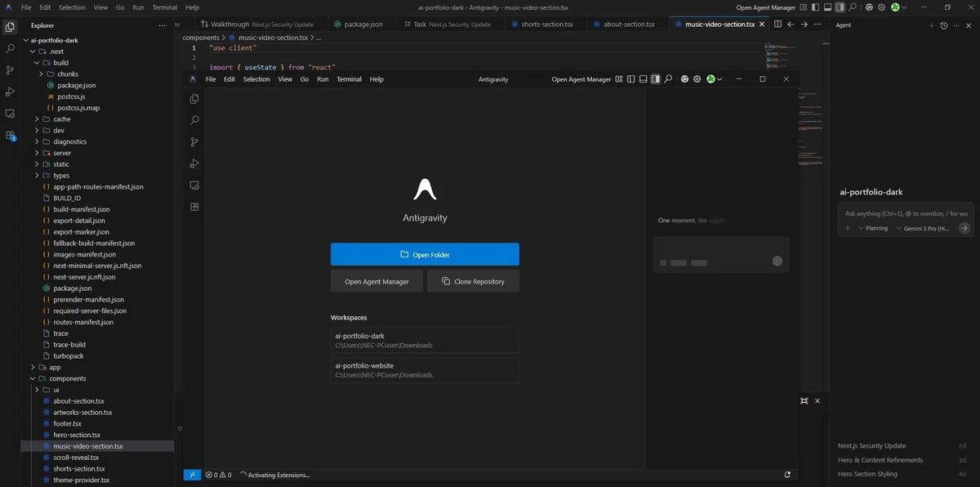
Task: Toggle secondary sidebar in back window title bar
Action: [x=840, y=7]
